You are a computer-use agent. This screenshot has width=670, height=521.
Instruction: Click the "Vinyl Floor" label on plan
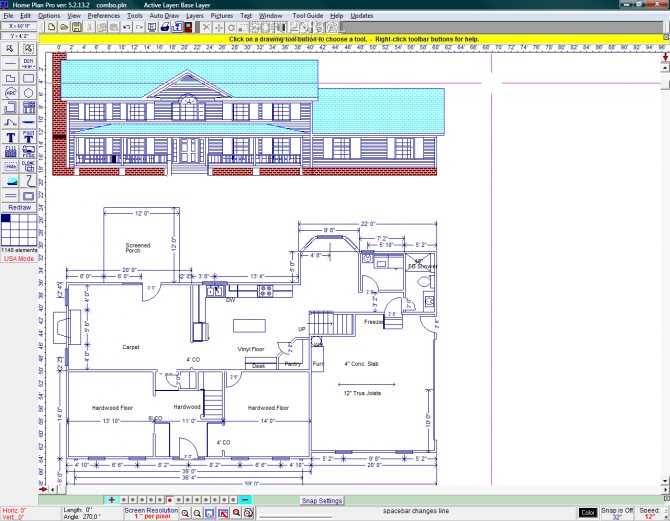tap(251, 349)
